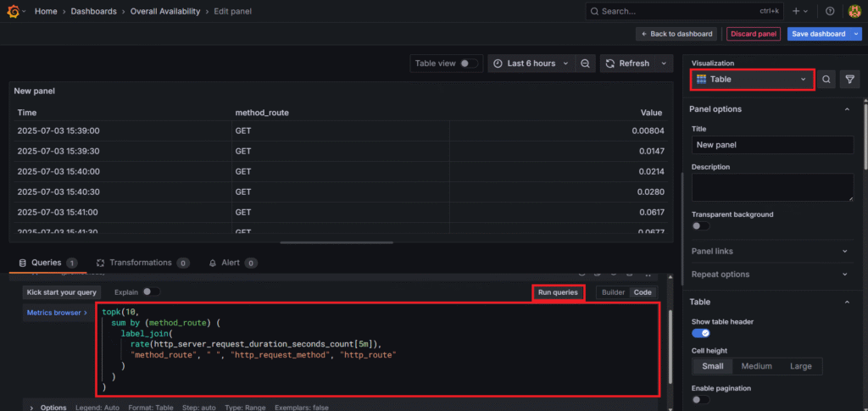Open the dropdown arrow beside Save dashboard

pyautogui.click(x=856, y=34)
